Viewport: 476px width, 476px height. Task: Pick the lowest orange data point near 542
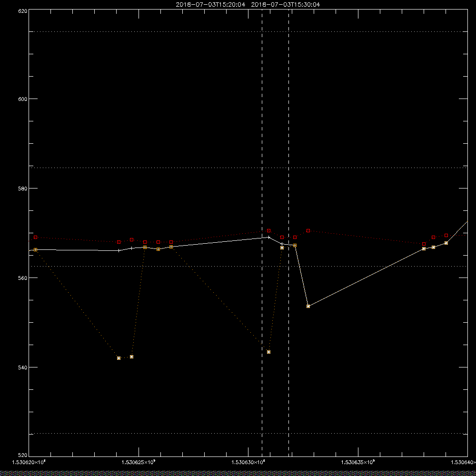pos(119,358)
